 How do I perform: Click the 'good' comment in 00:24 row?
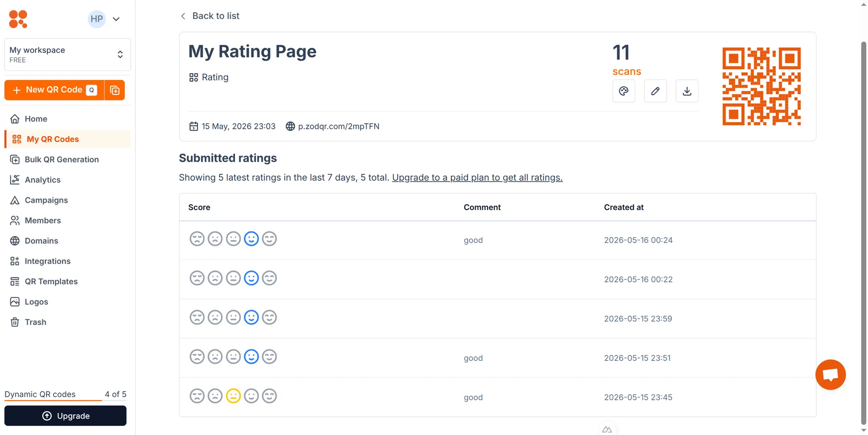click(473, 240)
